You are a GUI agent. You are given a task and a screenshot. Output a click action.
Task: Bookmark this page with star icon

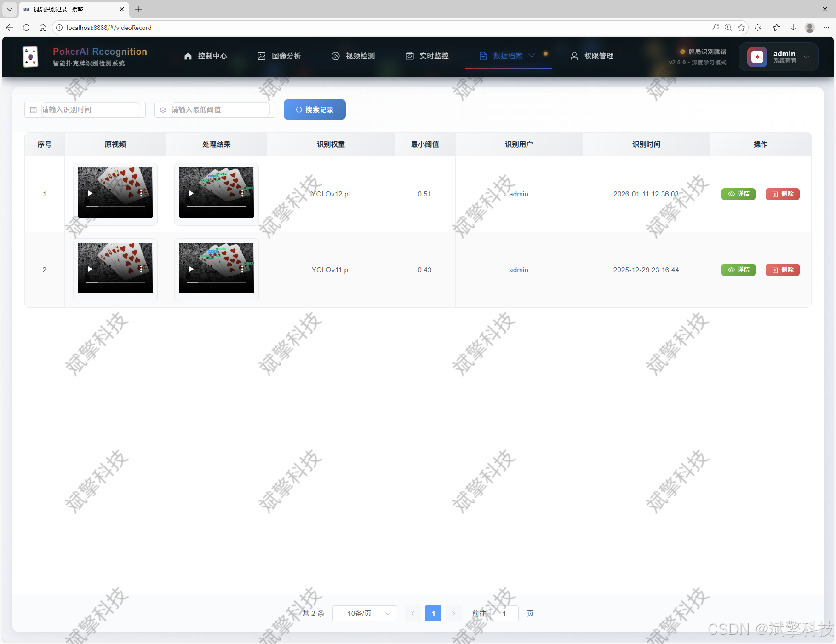click(741, 28)
